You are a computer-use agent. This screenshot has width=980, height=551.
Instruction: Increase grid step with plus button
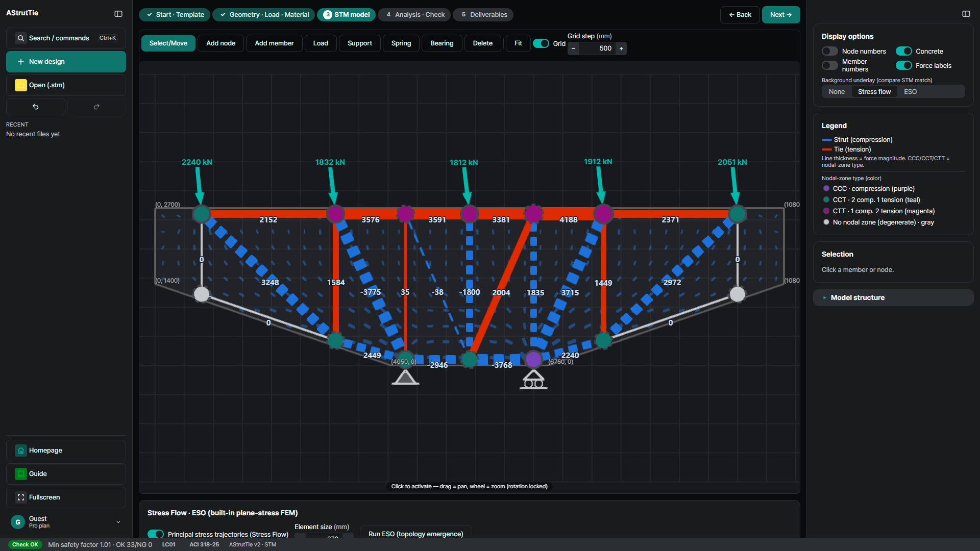click(621, 48)
